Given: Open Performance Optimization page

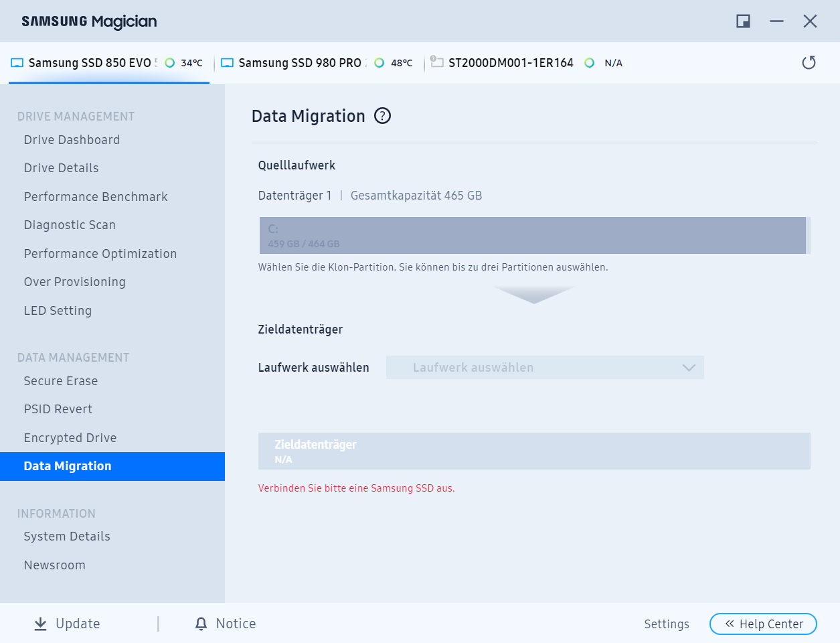Looking at the screenshot, I should tap(100, 253).
